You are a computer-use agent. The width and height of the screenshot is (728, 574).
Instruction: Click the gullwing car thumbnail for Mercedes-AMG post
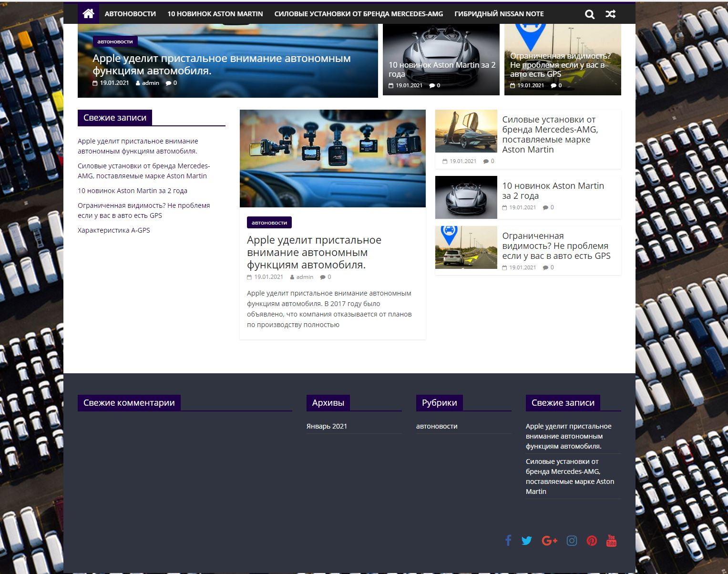466,131
